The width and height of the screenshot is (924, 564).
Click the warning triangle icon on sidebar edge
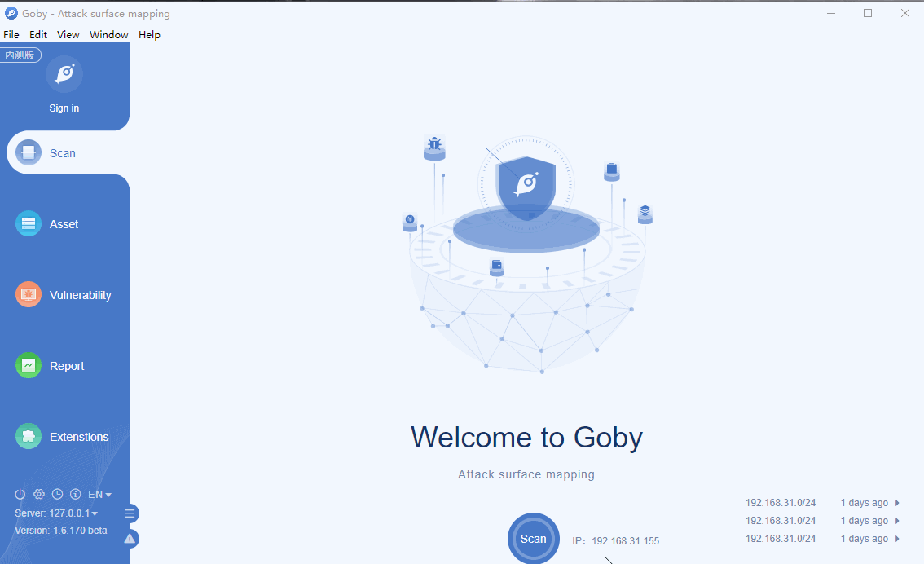pyautogui.click(x=130, y=539)
